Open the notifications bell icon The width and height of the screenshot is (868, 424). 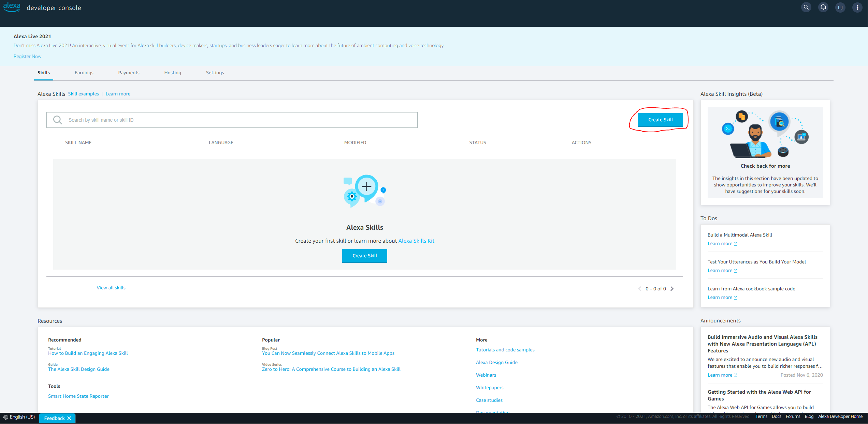[x=823, y=7]
